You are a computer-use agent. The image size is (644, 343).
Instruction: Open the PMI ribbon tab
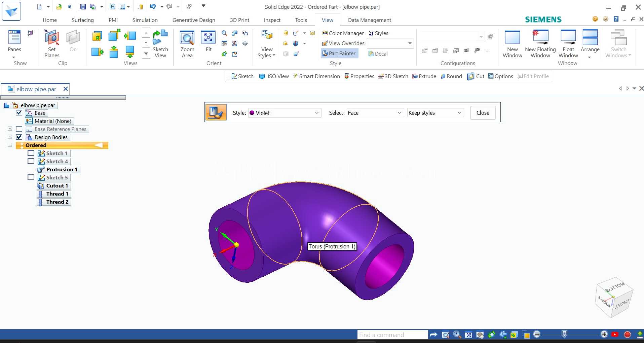point(113,20)
